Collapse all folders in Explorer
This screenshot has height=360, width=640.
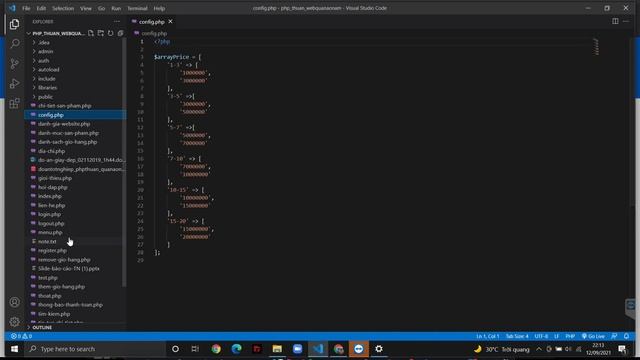(x=120, y=33)
